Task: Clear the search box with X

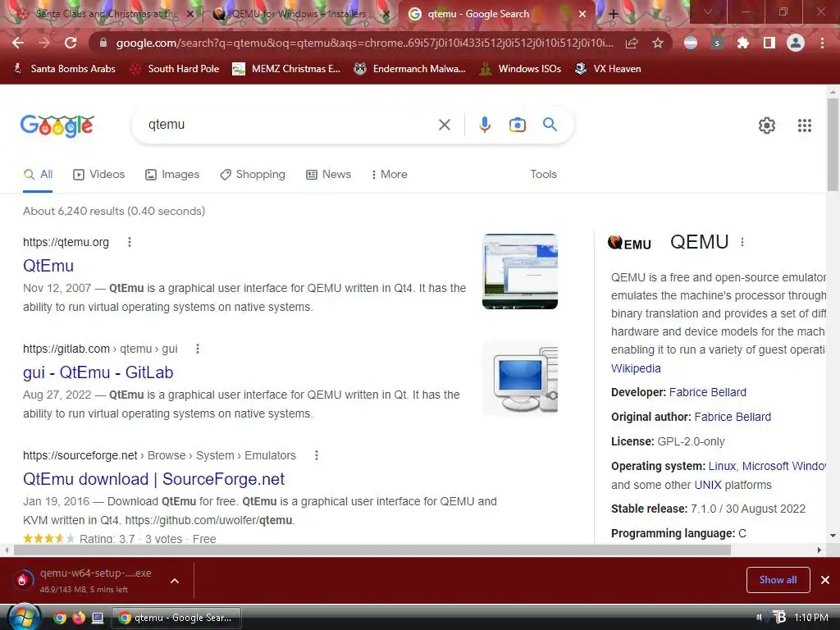Action: 444,125
